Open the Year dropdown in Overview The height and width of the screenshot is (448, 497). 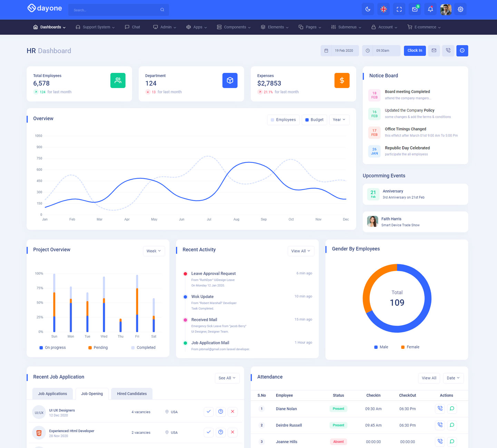(x=339, y=120)
